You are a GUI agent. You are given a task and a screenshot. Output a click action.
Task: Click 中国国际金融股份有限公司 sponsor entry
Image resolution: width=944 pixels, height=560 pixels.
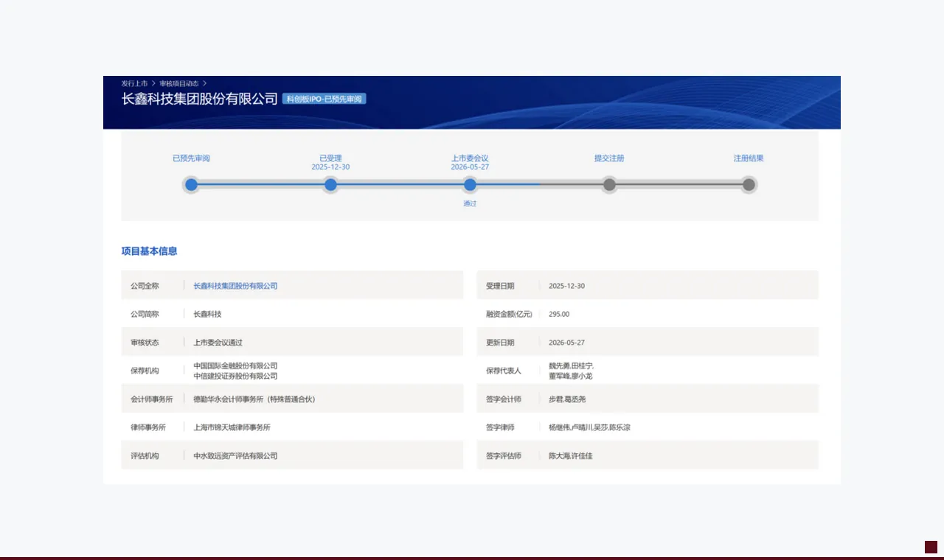(235, 366)
